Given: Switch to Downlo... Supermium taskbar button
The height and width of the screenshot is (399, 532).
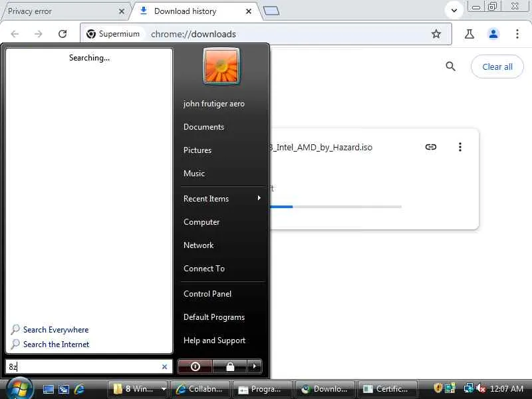Looking at the screenshot, I should pos(325,389).
